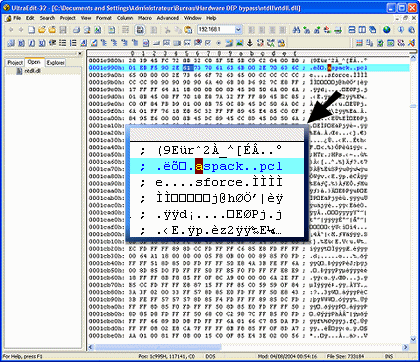Click the Print preview icon

coord(87,30)
